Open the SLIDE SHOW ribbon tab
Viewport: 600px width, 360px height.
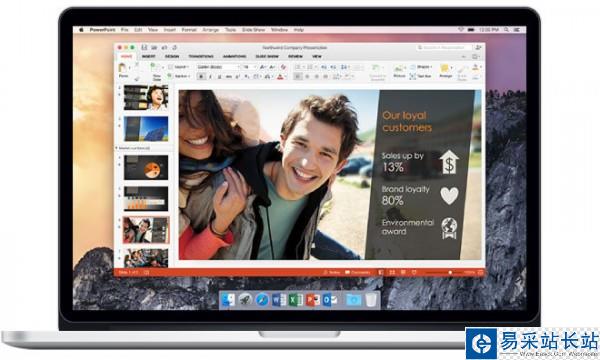tap(267, 56)
